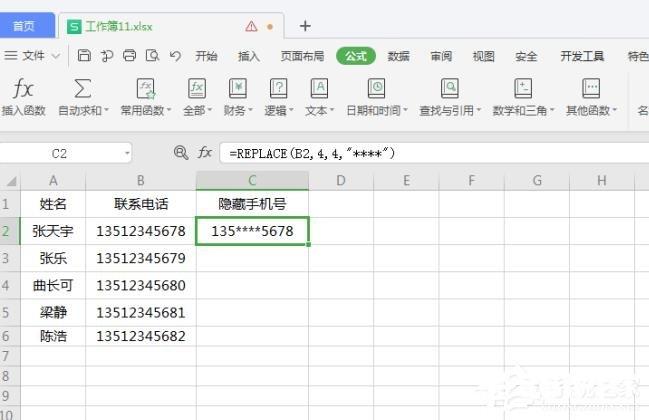The height and width of the screenshot is (420, 649).
Task: Switch to the Insert (插入) ribbon tab
Action: [249, 56]
